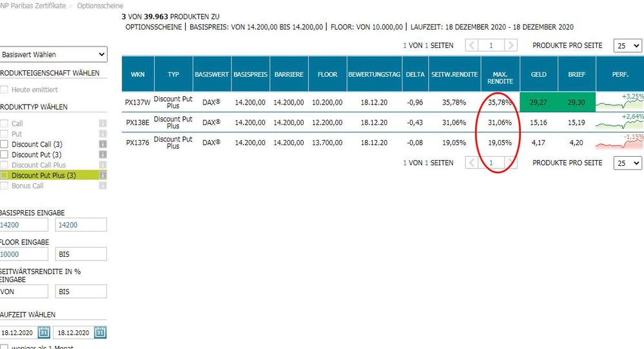This screenshot has height=349, width=644.
Task: Tick the Discount Put (3) checkbox
Action: (x=5, y=155)
